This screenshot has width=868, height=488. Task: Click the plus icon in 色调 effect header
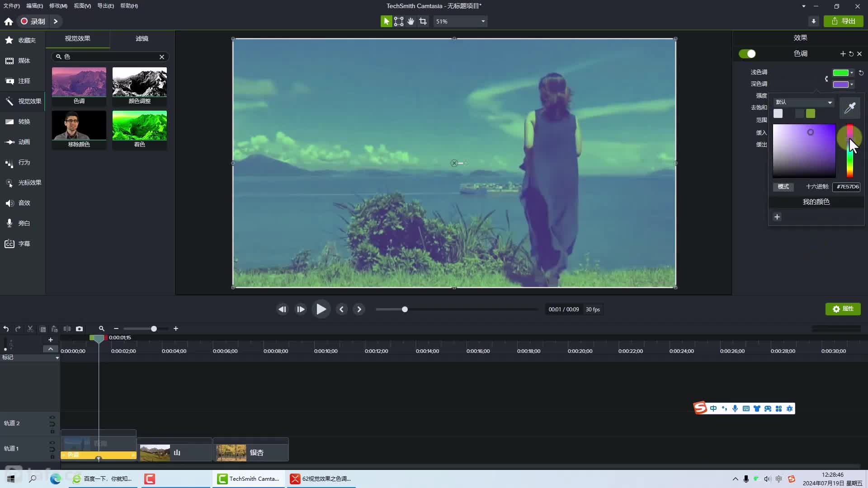tap(843, 54)
